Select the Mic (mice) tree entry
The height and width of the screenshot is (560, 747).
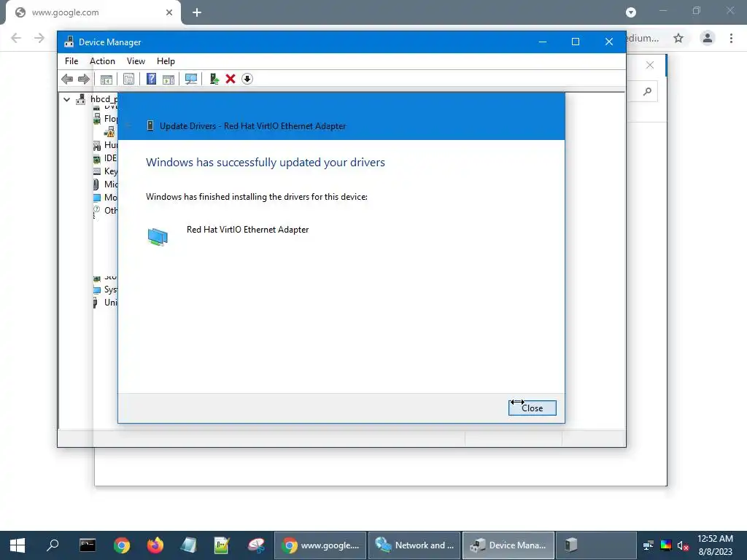pyautogui.click(x=105, y=184)
